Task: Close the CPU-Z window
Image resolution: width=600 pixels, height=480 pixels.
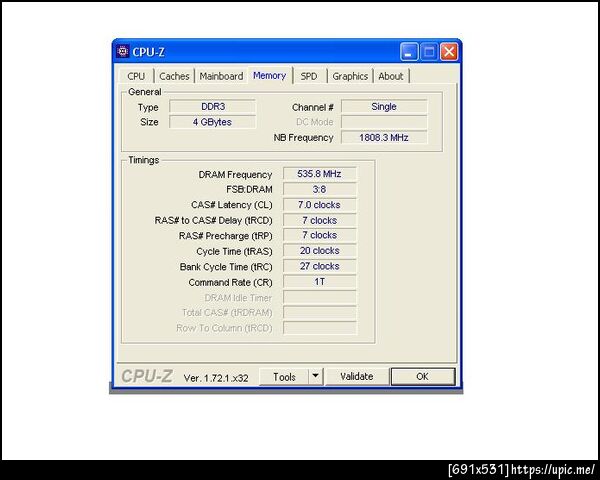Action: pyautogui.click(x=449, y=52)
